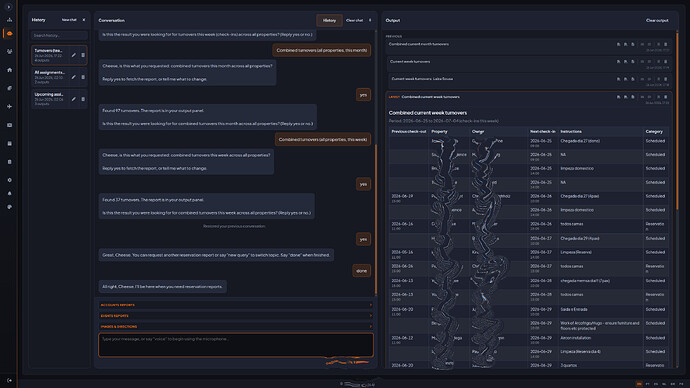Image resolution: width=690 pixels, height=388 pixels.
Task: Expand the Accounts Reports section
Action: click(x=236, y=305)
